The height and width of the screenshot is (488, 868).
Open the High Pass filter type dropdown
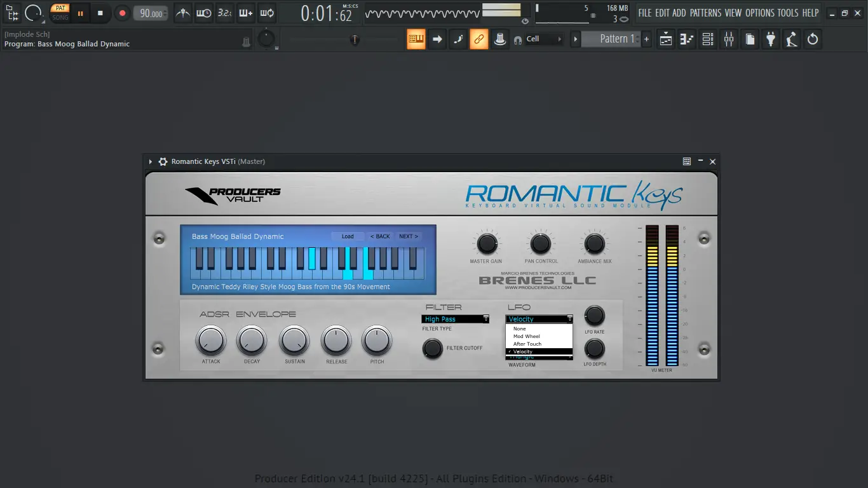pos(455,319)
